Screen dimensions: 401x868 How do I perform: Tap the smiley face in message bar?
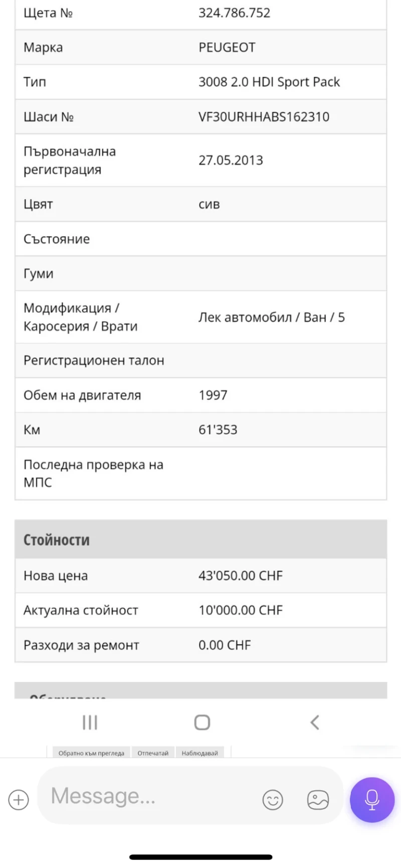[272, 800]
